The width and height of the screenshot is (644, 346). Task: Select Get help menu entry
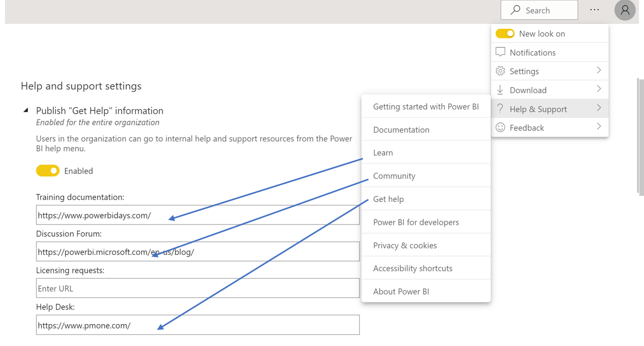coord(426,199)
